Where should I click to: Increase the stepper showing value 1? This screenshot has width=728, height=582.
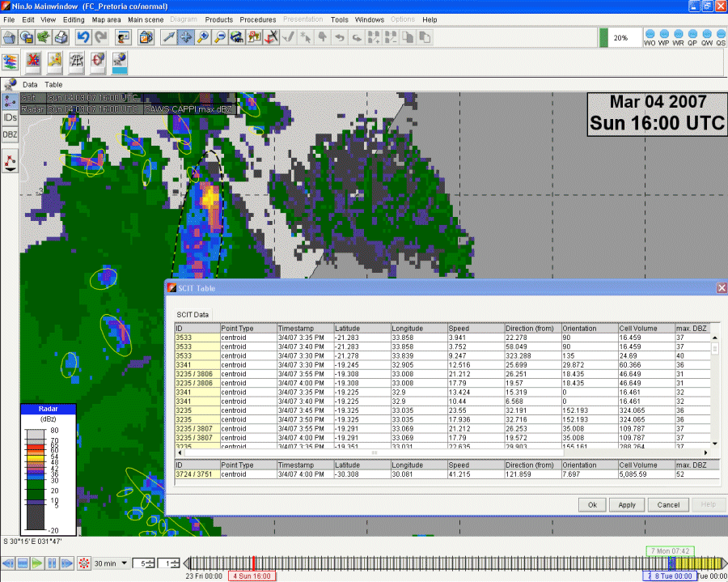176,561
